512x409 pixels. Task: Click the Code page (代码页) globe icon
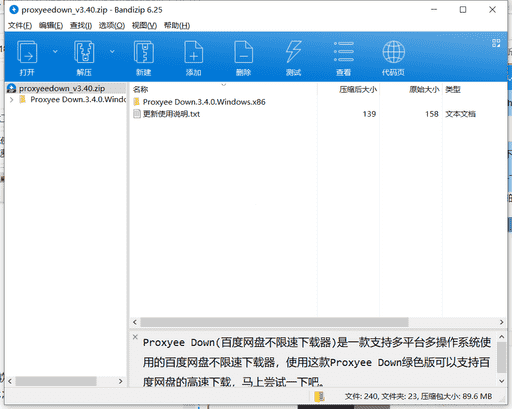[x=394, y=52]
